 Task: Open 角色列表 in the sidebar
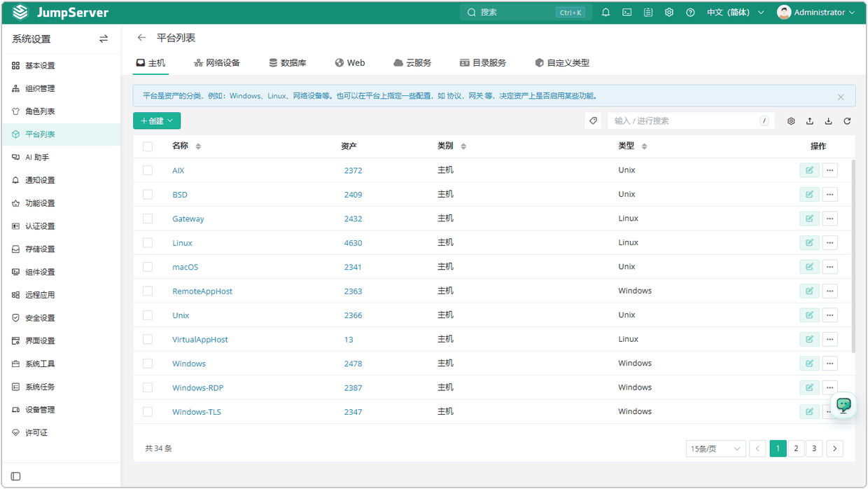tap(60, 111)
